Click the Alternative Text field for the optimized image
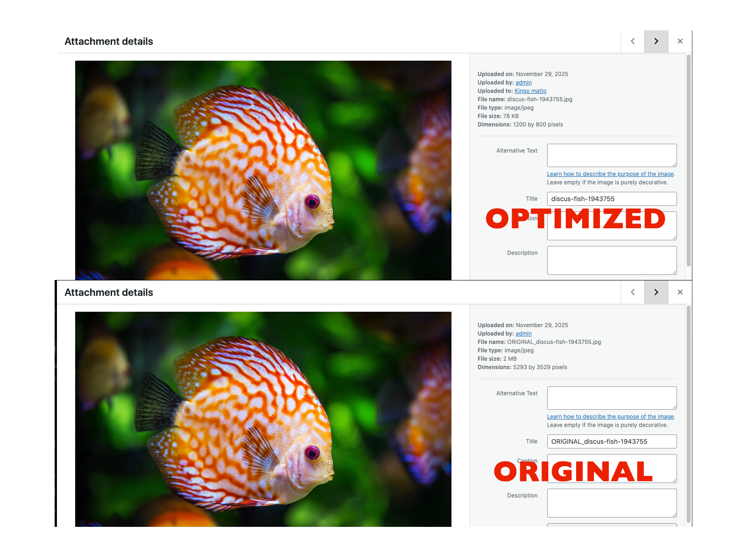 (x=612, y=155)
